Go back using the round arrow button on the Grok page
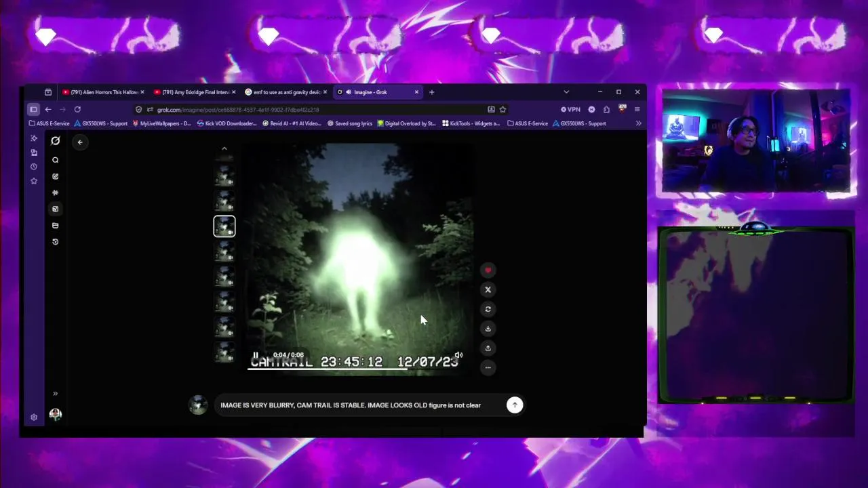The image size is (868, 488). pyautogui.click(x=80, y=142)
